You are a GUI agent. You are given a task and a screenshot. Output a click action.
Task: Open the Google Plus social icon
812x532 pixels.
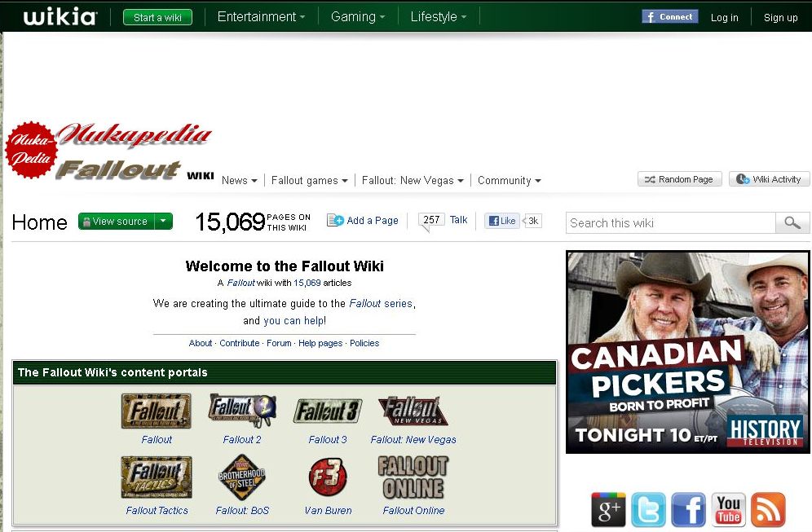coord(608,509)
